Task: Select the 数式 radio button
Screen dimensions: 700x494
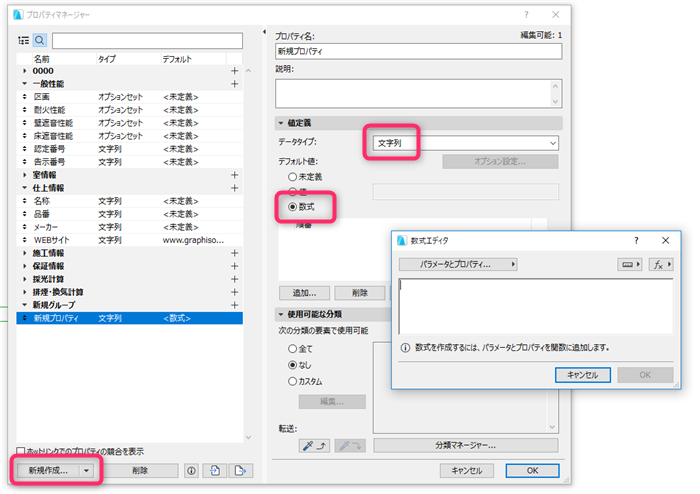Action: [292, 207]
